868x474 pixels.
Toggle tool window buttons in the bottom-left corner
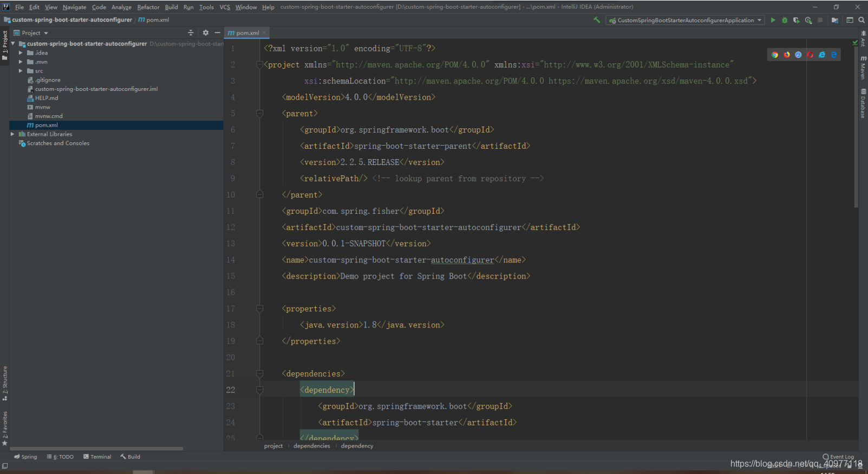click(4, 466)
